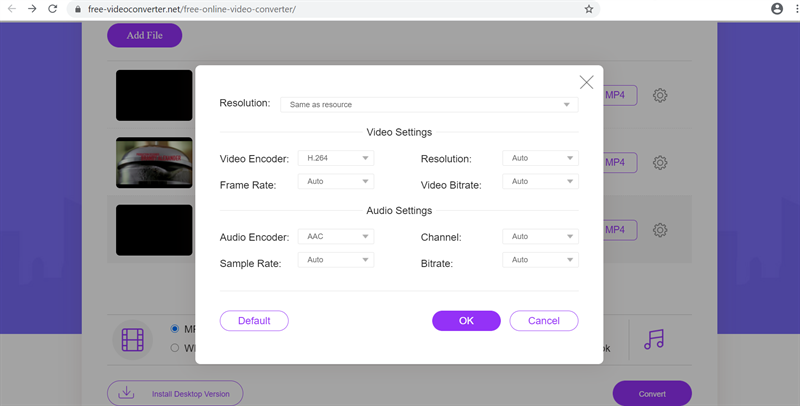Open settings gear for third video row
The width and height of the screenshot is (800, 406).
(660, 230)
